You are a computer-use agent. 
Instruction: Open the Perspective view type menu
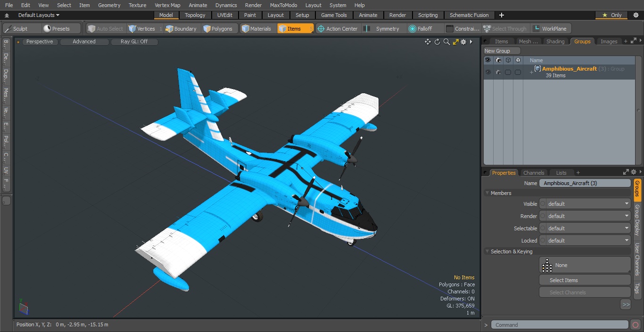[40, 42]
